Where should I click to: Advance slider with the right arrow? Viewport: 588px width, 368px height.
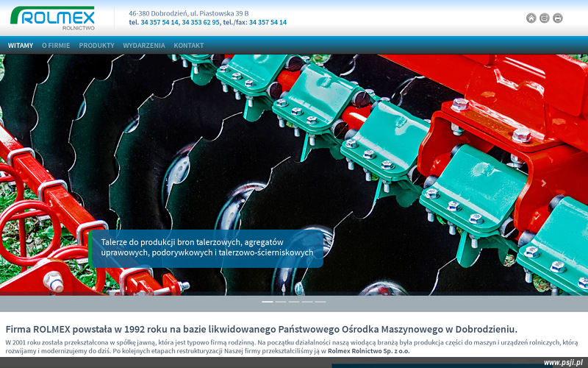[544, 183]
